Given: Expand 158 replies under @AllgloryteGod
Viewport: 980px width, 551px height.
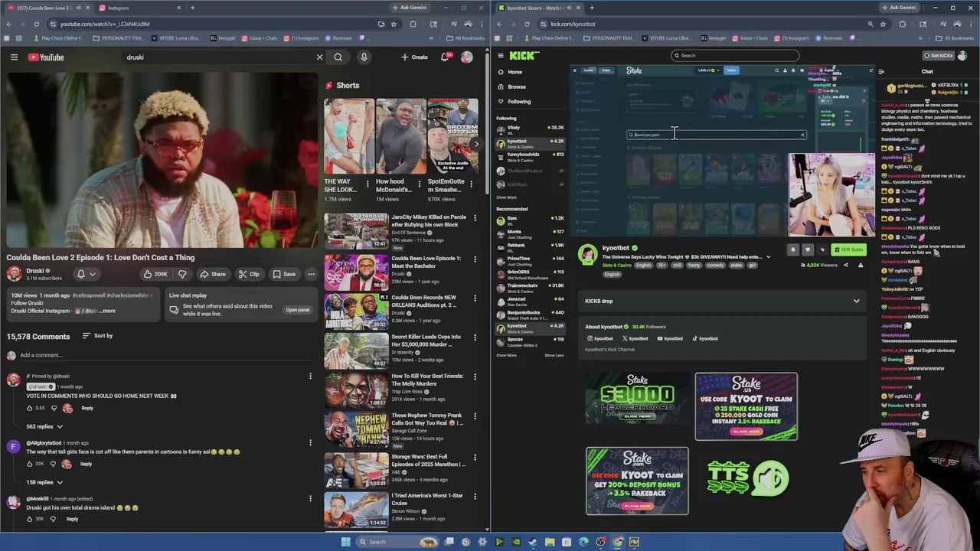Looking at the screenshot, I should [44, 482].
